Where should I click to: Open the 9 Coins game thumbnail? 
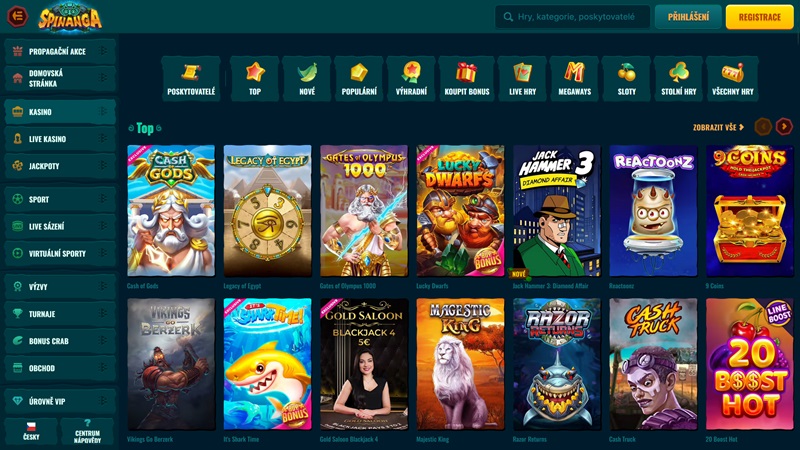pos(749,211)
